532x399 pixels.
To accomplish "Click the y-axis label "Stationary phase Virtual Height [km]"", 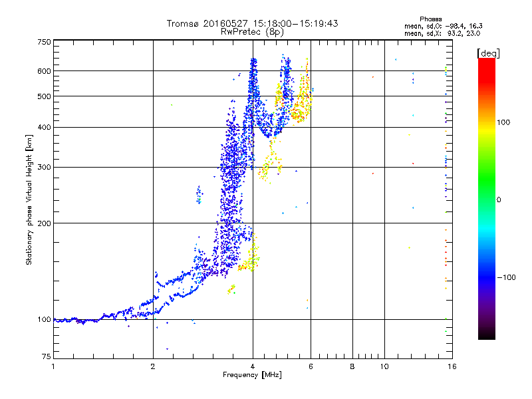I will (x=29, y=199).
